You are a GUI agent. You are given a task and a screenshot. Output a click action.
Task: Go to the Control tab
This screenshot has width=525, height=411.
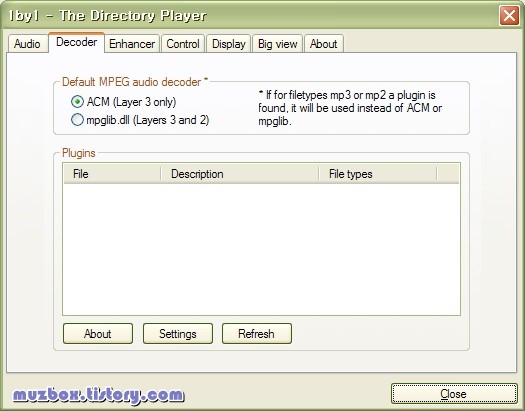point(183,44)
